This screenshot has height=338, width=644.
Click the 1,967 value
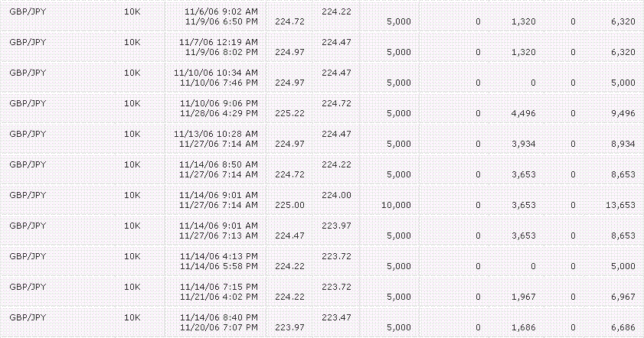point(523,297)
